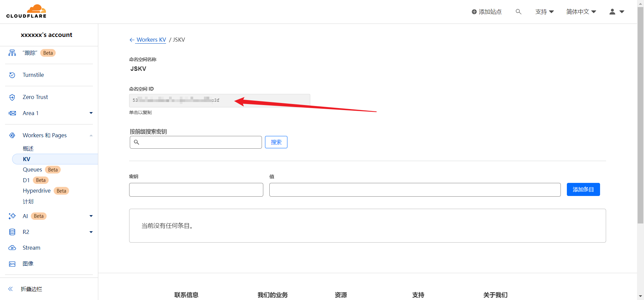Click the 单击以复制 hint text
Screen dimensions: 644x300
(x=141, y=112)
